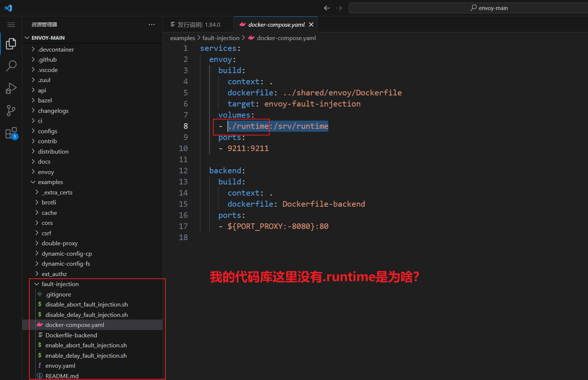Open disable_delay_fault_injection.sh file

92,315
